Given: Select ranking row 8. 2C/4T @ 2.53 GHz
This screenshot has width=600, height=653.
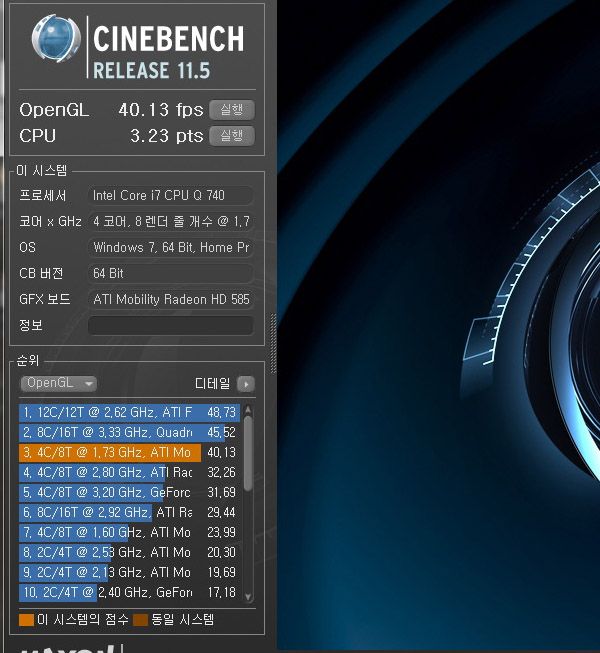Looking at the screenshot, I should pos(129,552).
